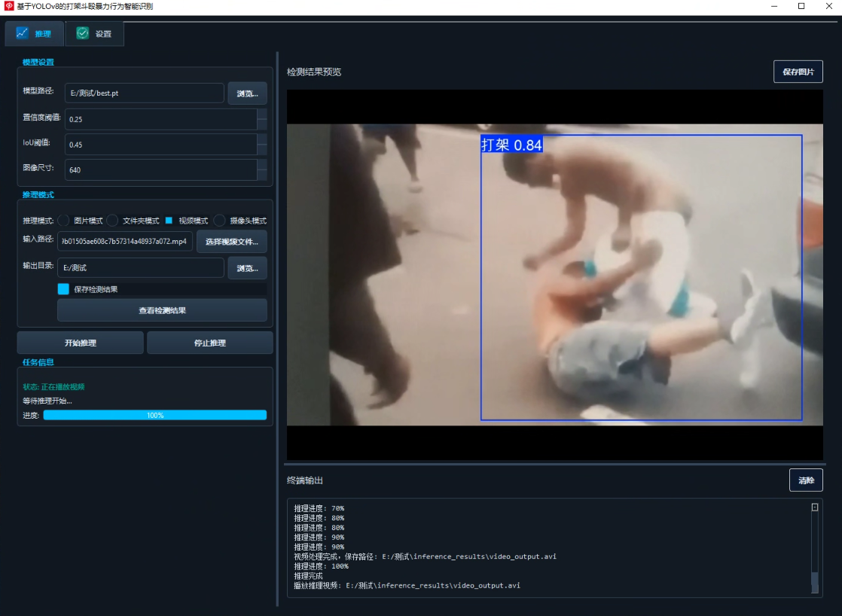Select the 文件夹模式 radio button

tap(111, 220)
